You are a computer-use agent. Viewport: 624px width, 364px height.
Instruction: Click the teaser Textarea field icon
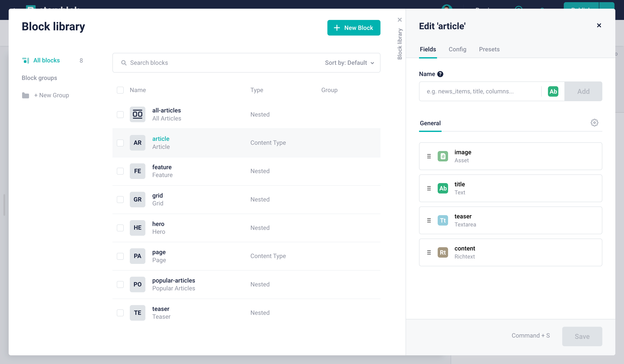(443, 220)
